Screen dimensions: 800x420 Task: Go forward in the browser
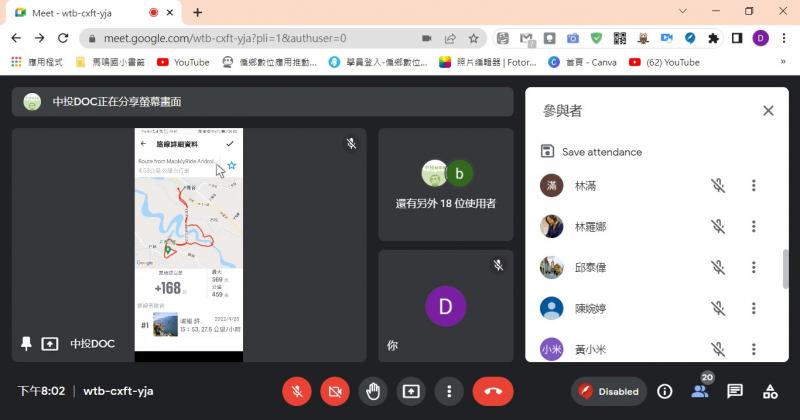pos(40,38)
